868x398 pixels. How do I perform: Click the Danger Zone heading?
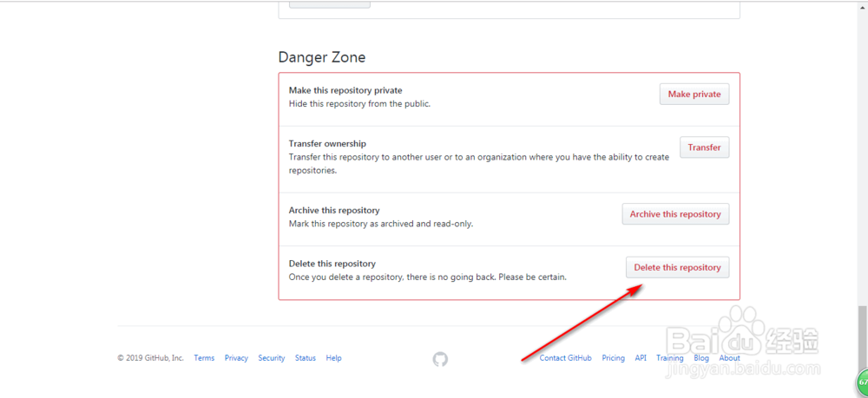322,57
